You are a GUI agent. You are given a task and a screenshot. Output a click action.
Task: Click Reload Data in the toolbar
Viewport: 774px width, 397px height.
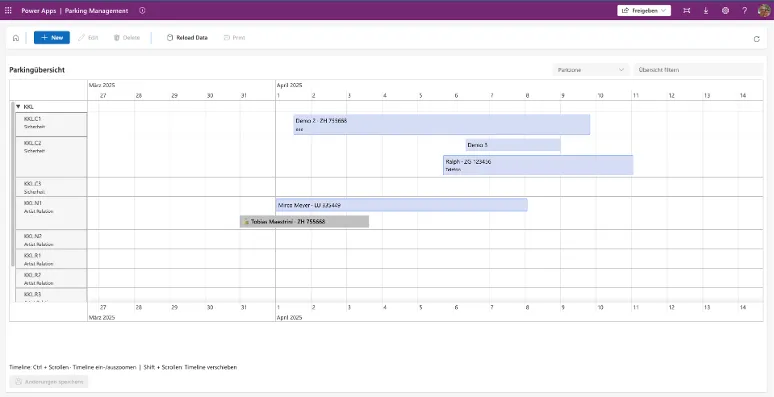pyautogui.click(x=187, y=38)
